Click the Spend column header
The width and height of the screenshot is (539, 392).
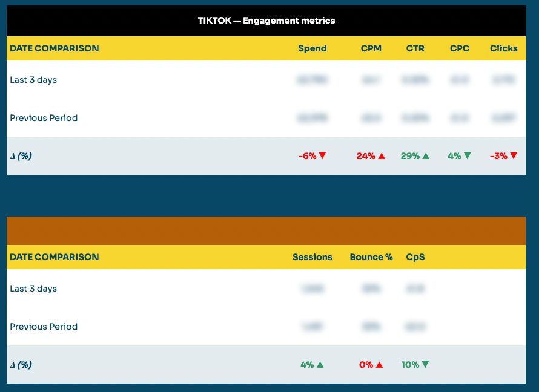click(x=312, y=48)
